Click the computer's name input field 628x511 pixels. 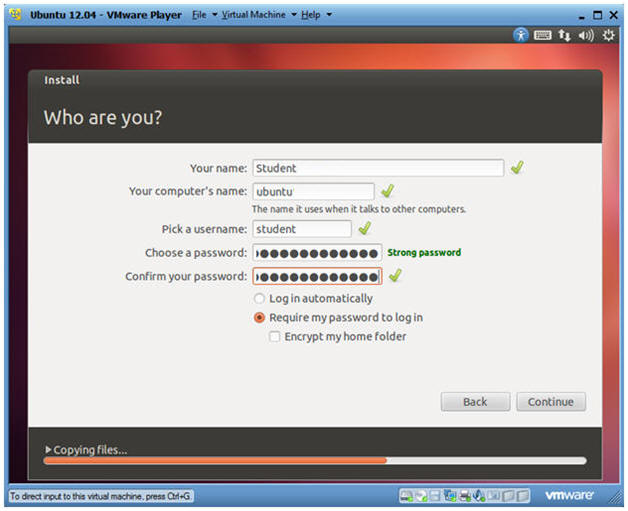click(313, 191)
